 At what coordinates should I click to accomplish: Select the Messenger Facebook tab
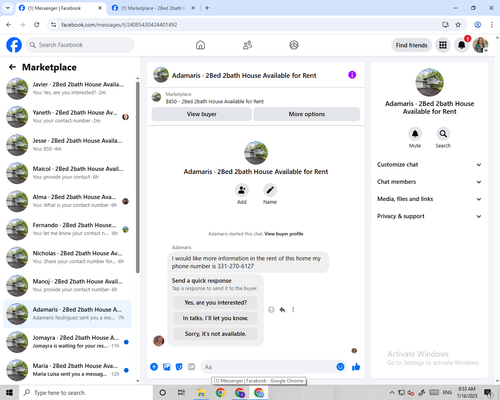click(60, 8)
